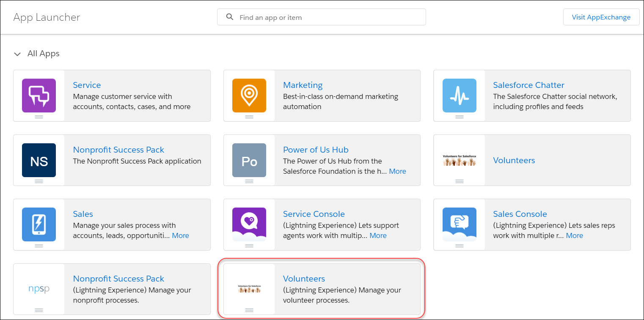
Task: Click the Service Console heart icon
Action: pos(249,224)
